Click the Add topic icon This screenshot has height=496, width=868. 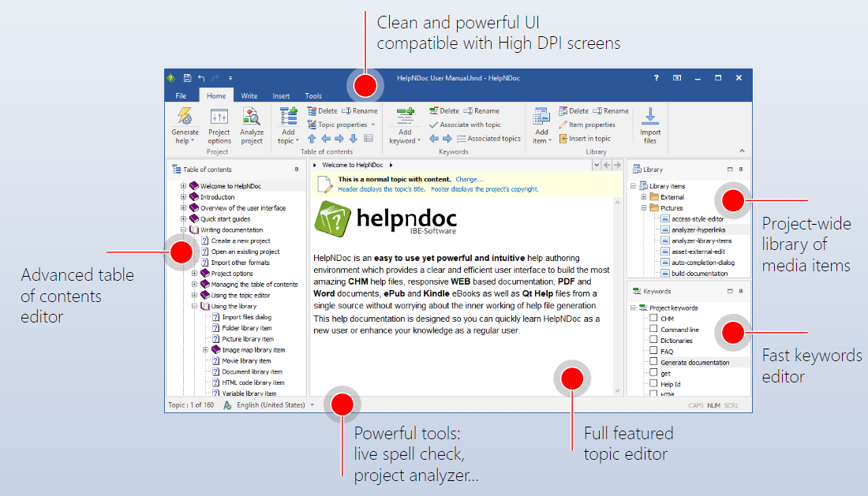click(x=288, y=117)
